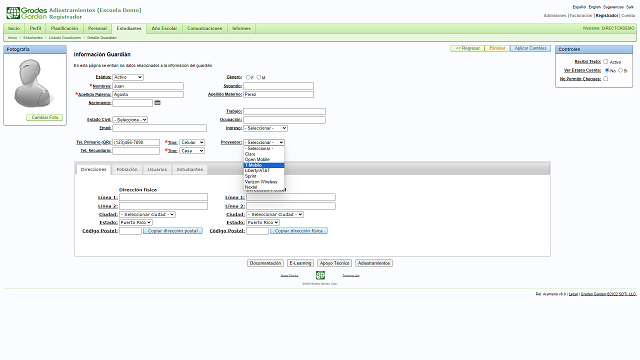
Task: Click the Grades Garden logo in header
Action: (27, 13)
